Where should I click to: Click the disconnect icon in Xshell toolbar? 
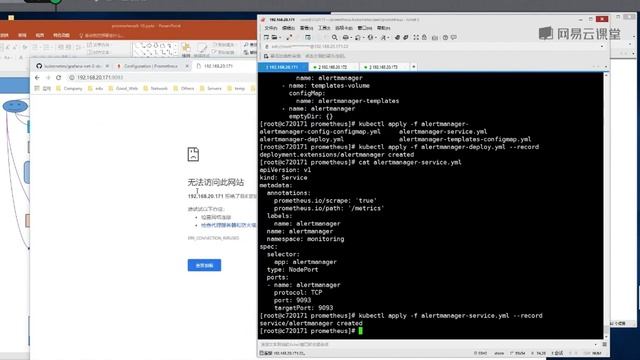coord(289,37)
